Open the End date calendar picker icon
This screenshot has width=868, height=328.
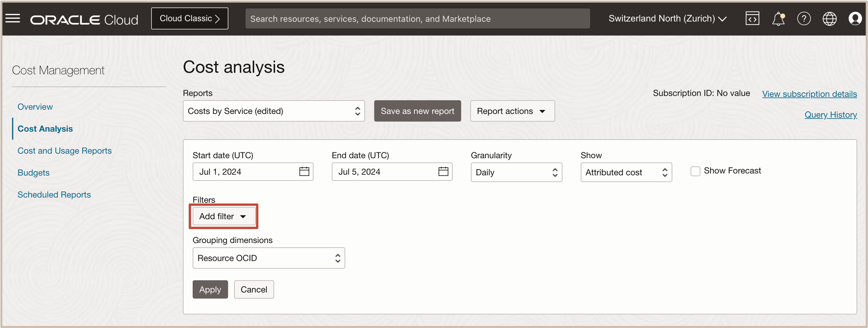(443, 172)
